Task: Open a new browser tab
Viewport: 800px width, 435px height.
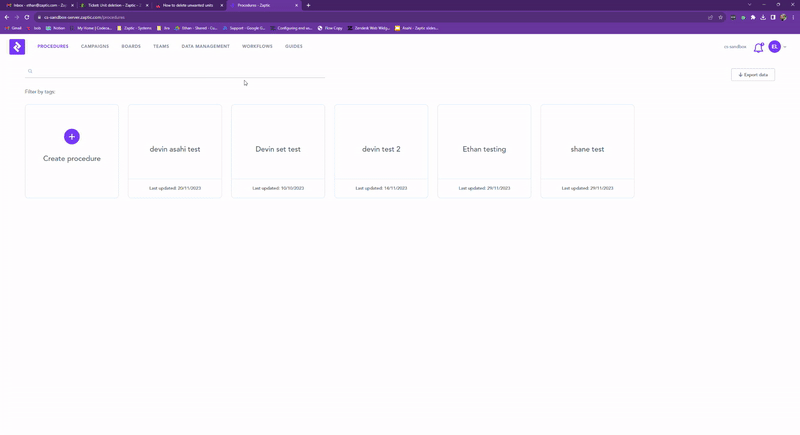Action: click(308, 5)
